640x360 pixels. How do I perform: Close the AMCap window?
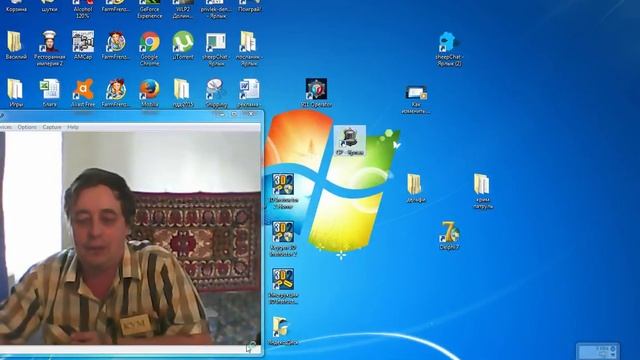[x=251, y=115]
